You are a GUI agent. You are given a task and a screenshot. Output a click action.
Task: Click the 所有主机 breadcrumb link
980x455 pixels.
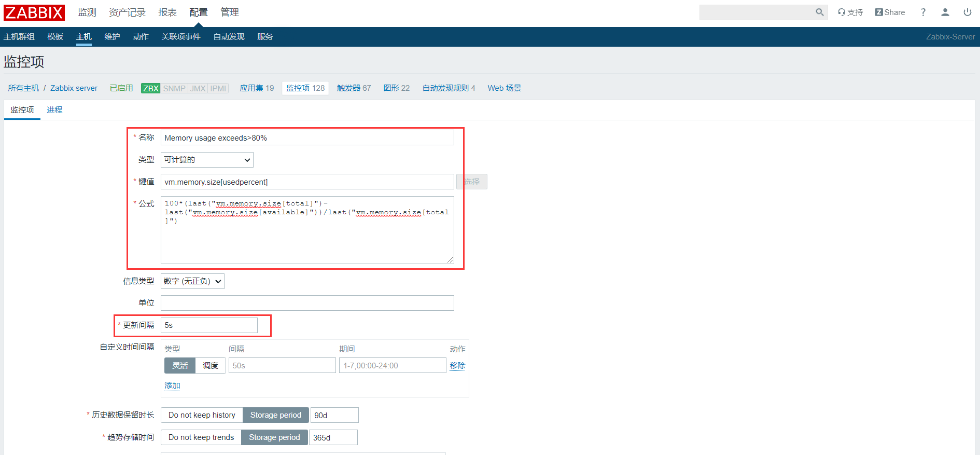[x=23, y=88]
